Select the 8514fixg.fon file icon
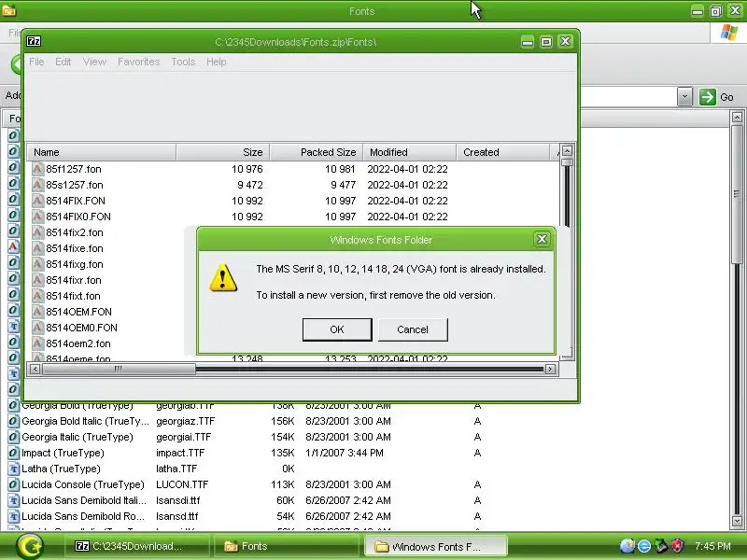The image size is (747, 560). point(37,264)
